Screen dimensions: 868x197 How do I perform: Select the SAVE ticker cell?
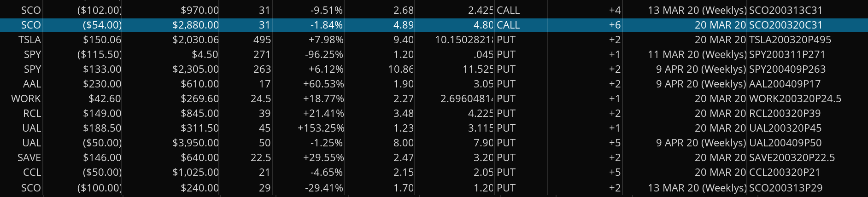[29, 157]
